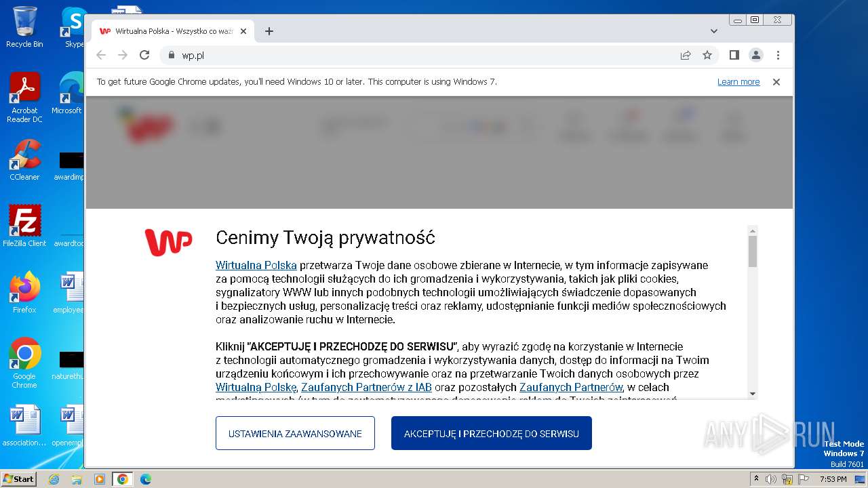Open Zaufanych Partnerów z IAB link
Screen dimensions: 868x488
[x=366, y=387]
